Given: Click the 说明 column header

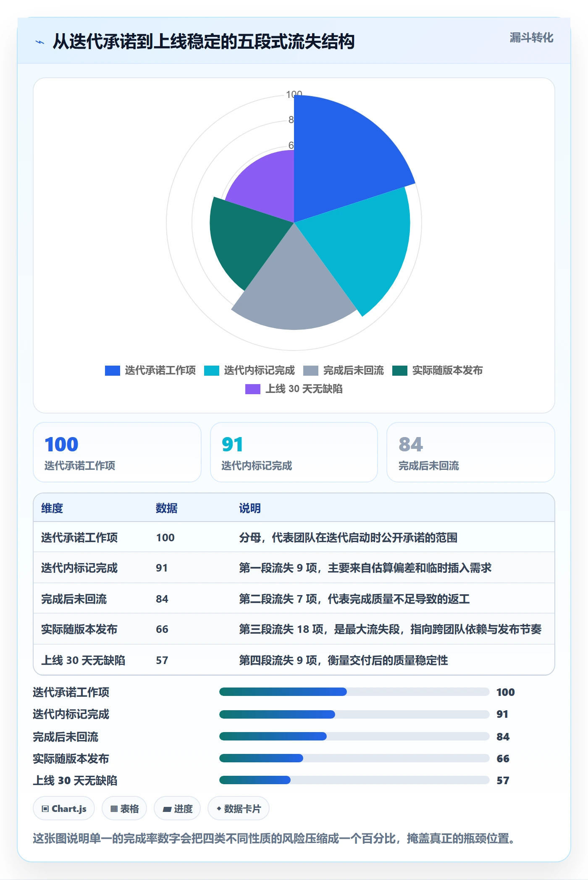Looking at the screenshot, I should coord(250,508).
